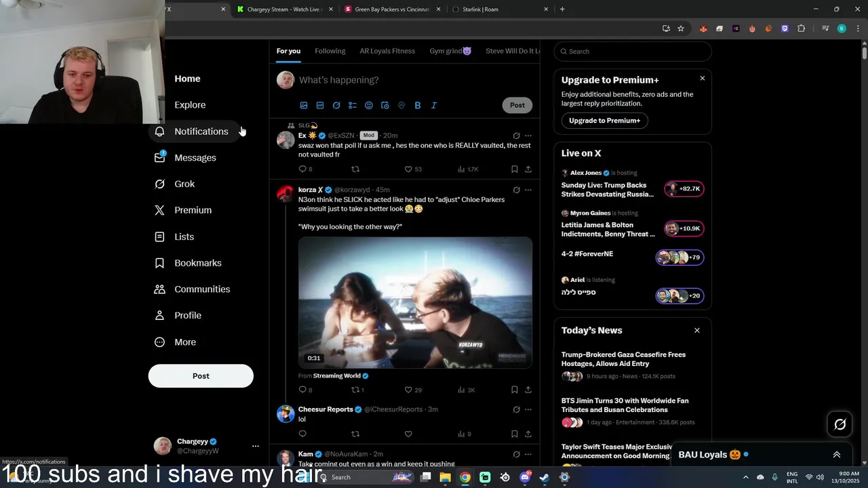Open the MetaMask fox extension

(703, 28)
